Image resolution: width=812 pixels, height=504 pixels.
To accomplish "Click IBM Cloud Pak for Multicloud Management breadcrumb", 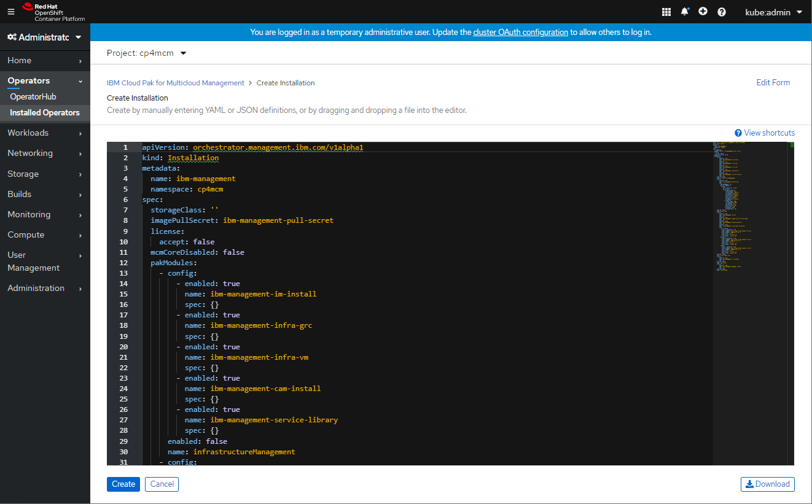I will [176, 83].
